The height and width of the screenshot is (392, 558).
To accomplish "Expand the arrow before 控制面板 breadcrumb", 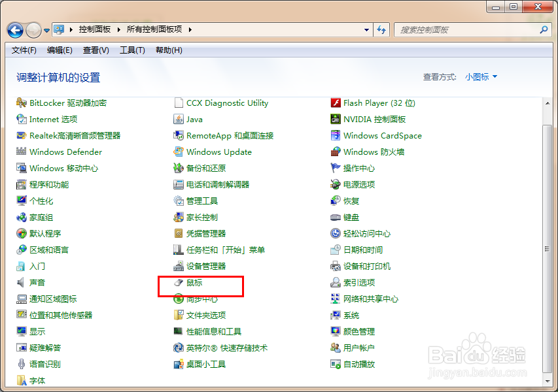I will 71,29.
